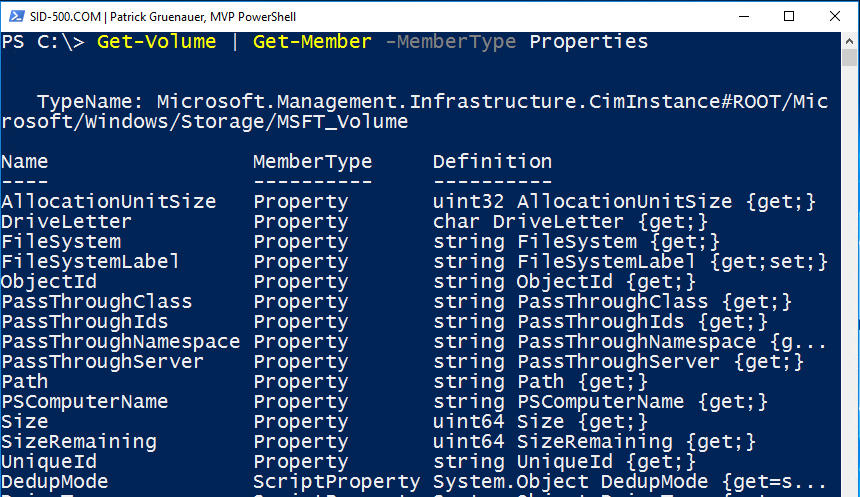Click the Name column header
This screenshot has width=860, height=497.
pyautogui.click(x=24, y=161)
